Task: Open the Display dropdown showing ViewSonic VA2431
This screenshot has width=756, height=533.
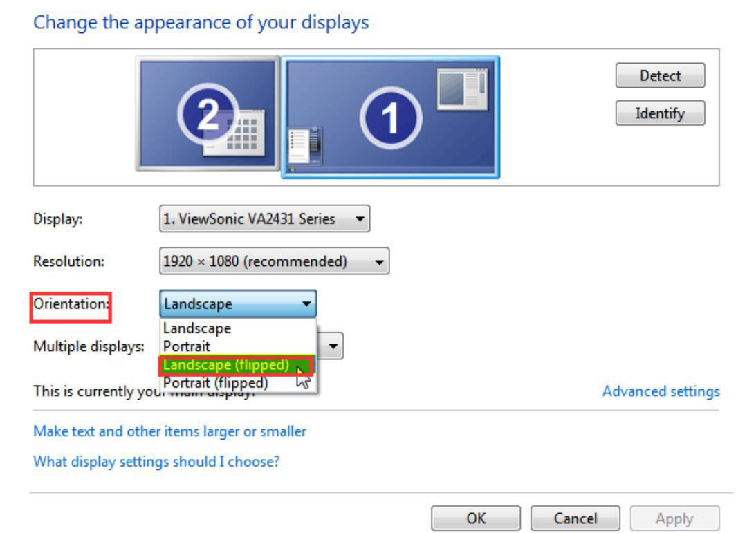Action: pos(265,218)
